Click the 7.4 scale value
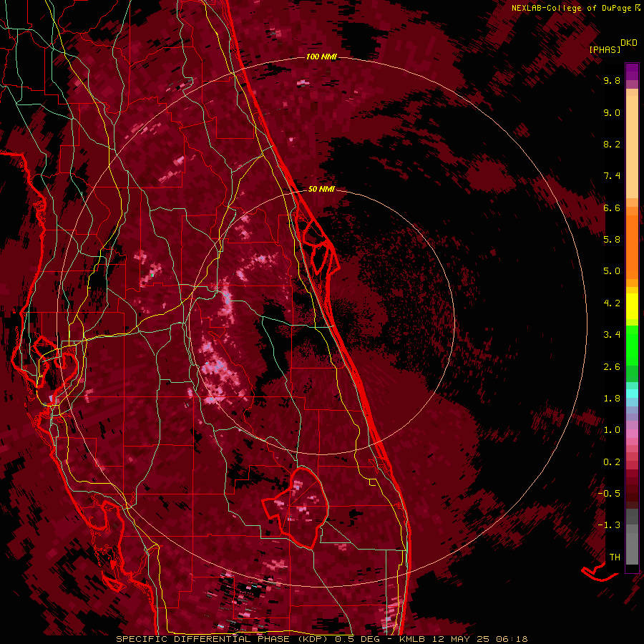 point(612,176)
